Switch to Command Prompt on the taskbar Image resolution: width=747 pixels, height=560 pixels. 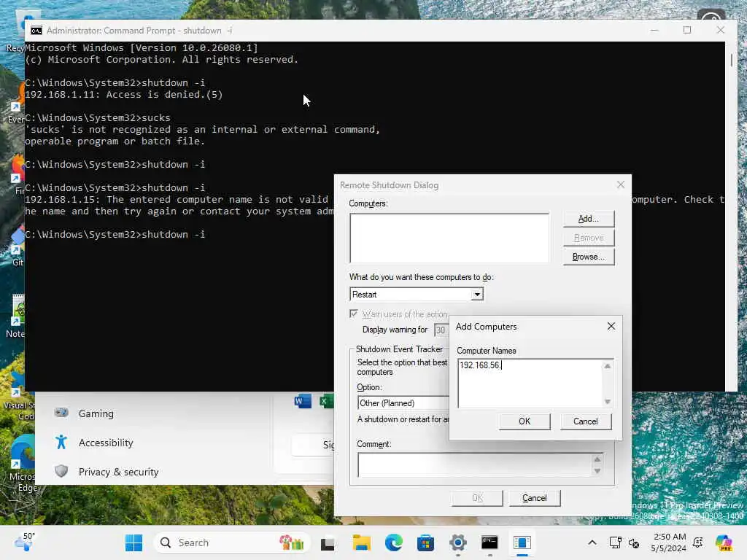[x=489, y=542]
